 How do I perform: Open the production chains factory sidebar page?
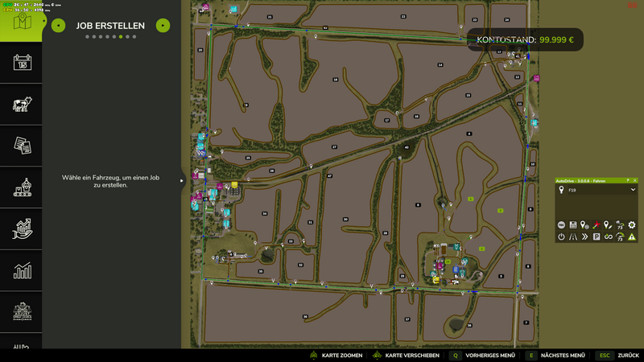23,187
